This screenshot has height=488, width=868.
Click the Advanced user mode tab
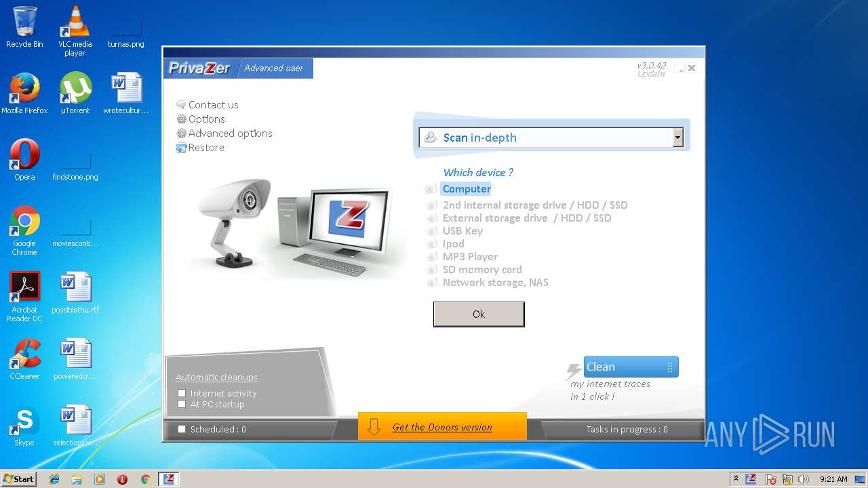pos(273,68)
